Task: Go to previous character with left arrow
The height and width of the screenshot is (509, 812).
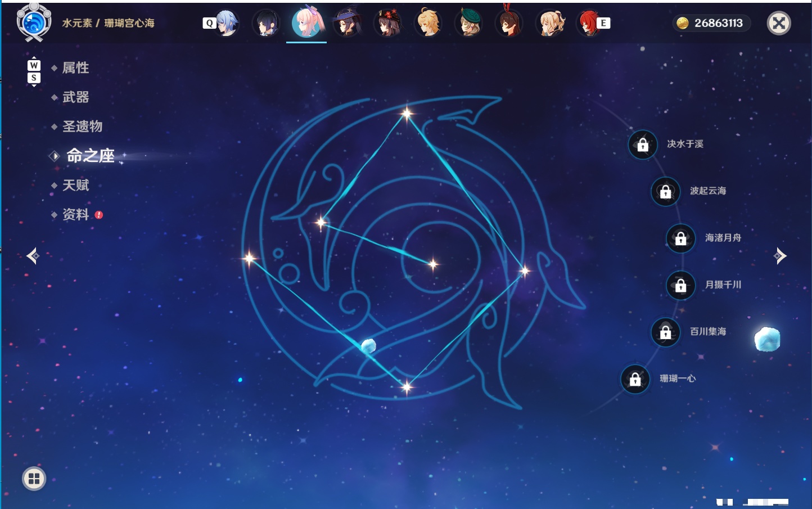Action: click(x=33, y=256)
